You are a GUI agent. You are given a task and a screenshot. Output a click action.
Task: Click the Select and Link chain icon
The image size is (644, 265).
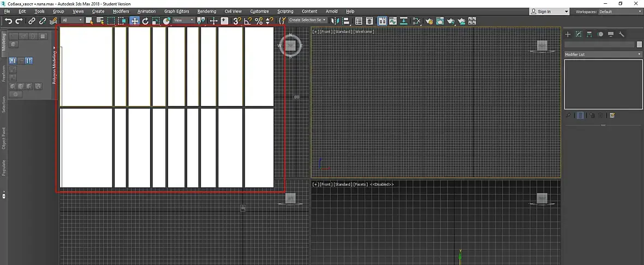(32, 21)
